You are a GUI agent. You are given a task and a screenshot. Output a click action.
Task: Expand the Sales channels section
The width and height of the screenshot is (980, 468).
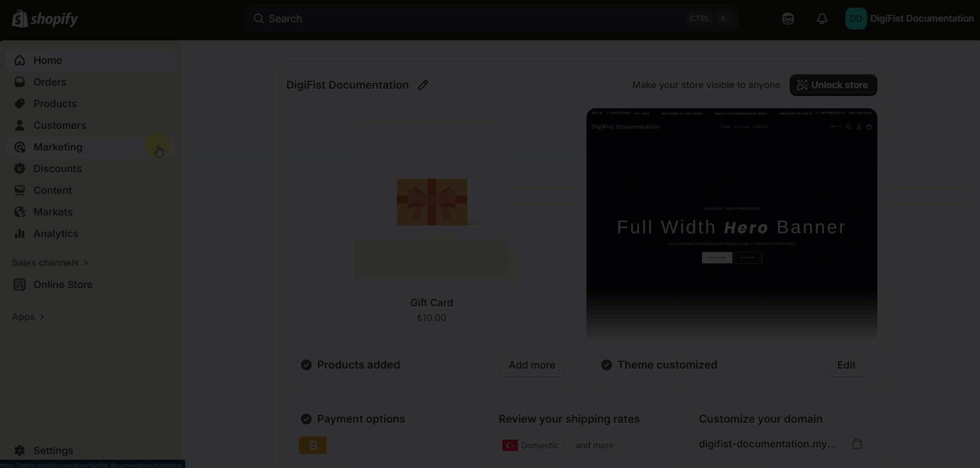(x=50, y=263)
